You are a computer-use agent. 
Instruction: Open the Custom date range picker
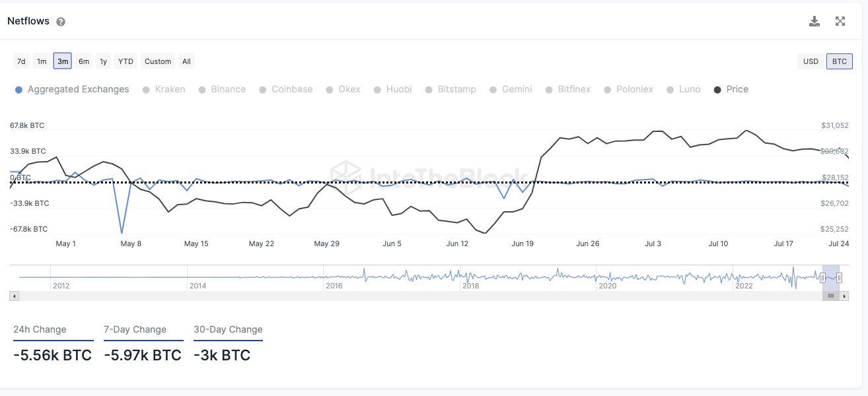pyautogui.click(x=158, y=61)
